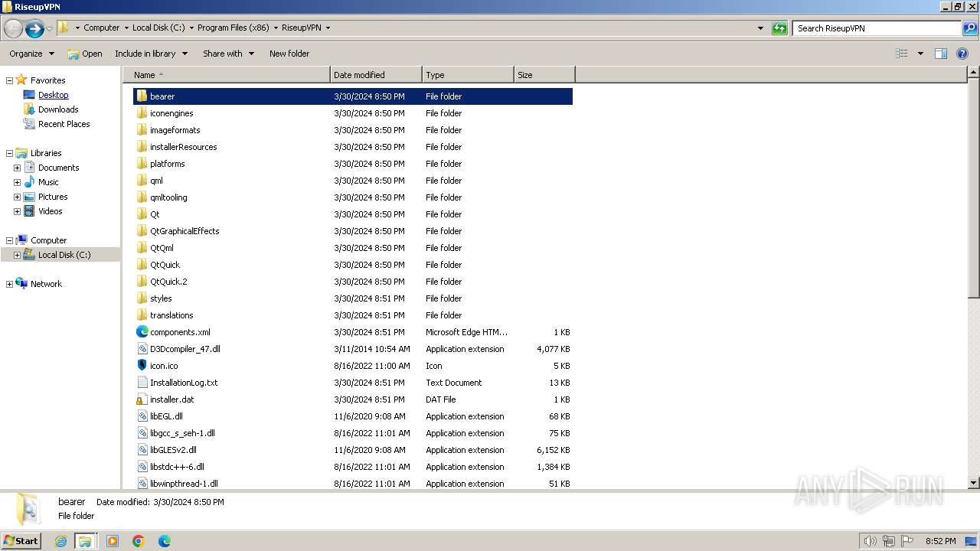Select the components.xml Edge file icon
This screenshot has height=551, width=980.
click(142, 332)
